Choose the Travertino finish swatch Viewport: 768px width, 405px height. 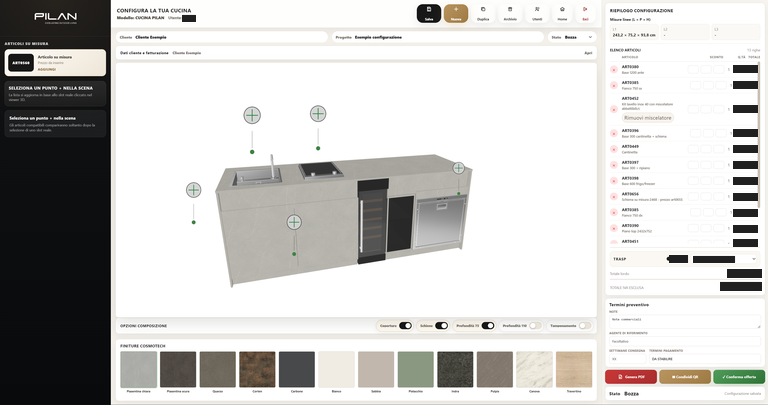(574, 369)
